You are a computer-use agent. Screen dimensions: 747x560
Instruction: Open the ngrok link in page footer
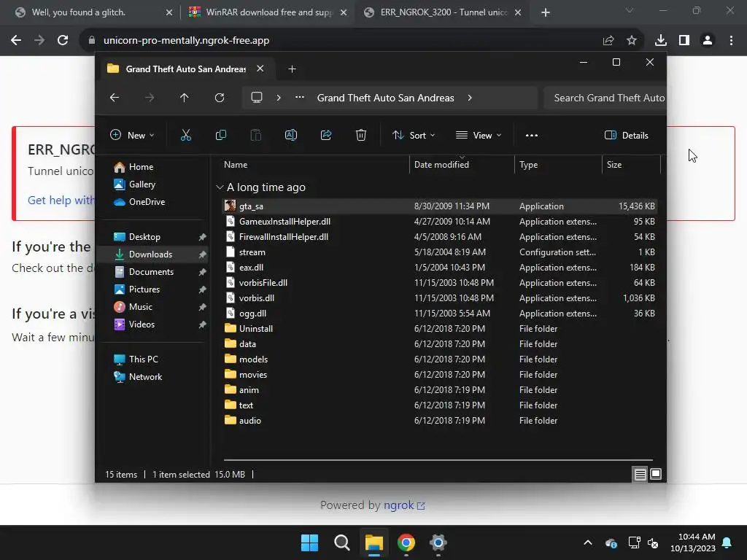coord(404,505)
